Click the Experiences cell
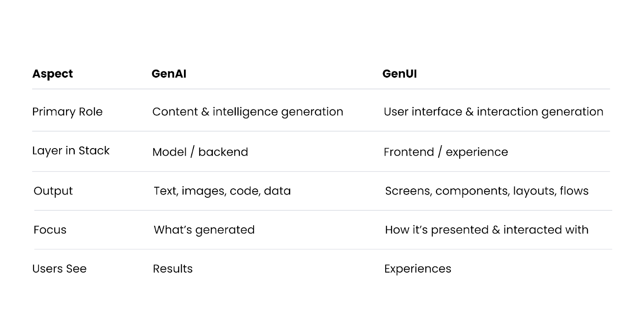644x322 pixels. click(417, 268)
